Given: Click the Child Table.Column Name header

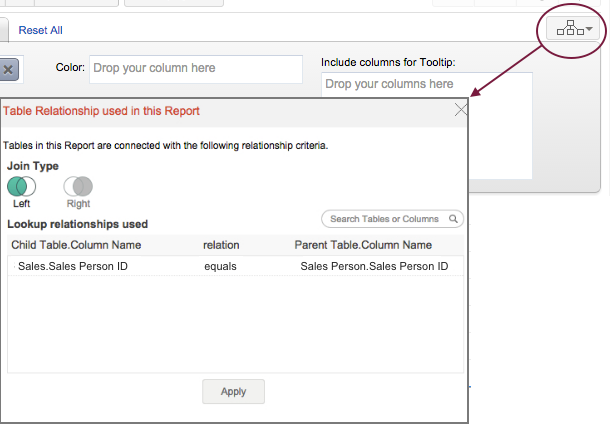Looking at the screenshot, I should pos(76,245).
